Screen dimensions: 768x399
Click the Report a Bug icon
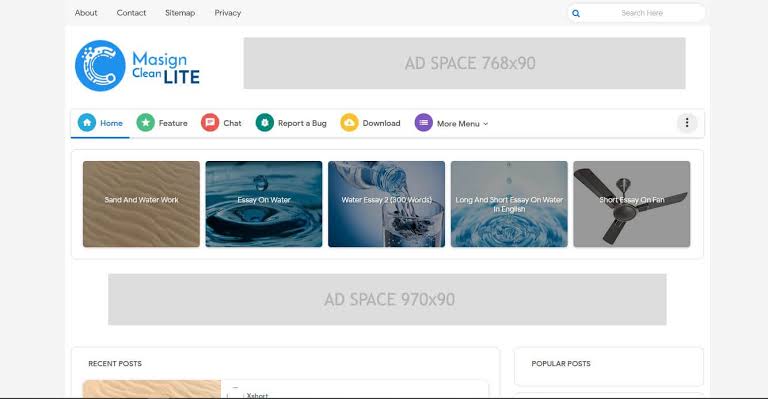point(265,122)
